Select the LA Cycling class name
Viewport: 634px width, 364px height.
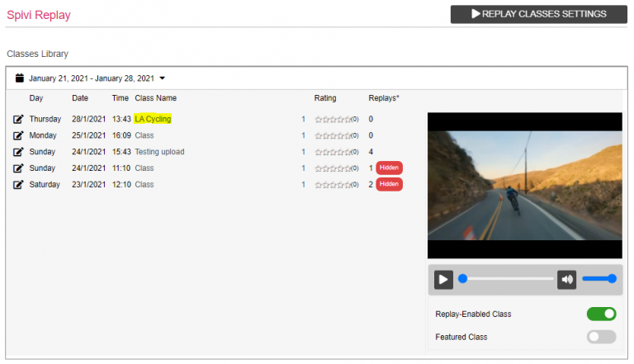(153, 119)
